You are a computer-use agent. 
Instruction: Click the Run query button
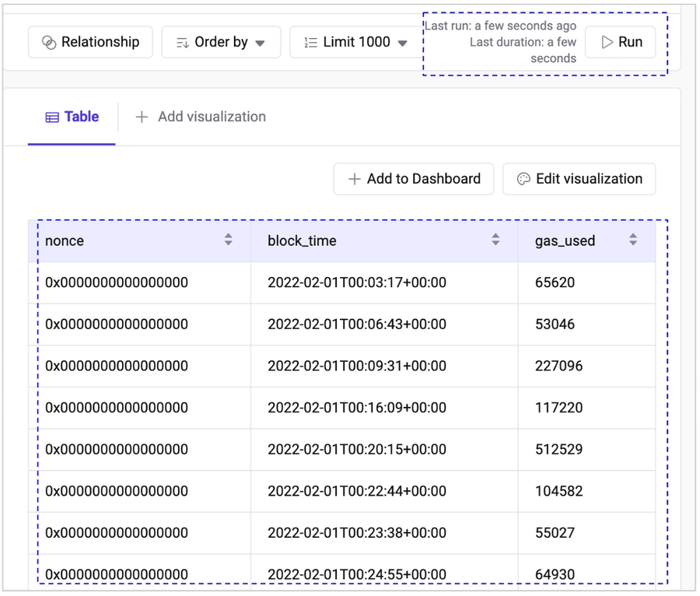click(620, 42)
